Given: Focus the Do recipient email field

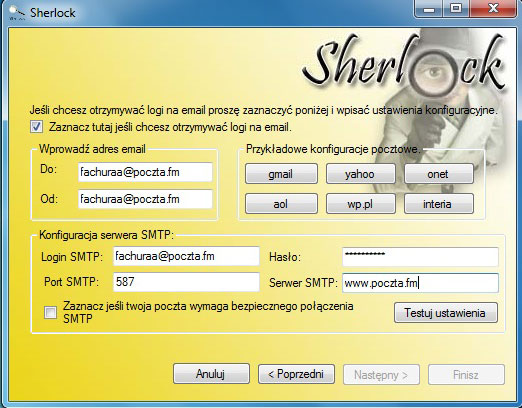Looking at the screenshot, I should point(145,172).
